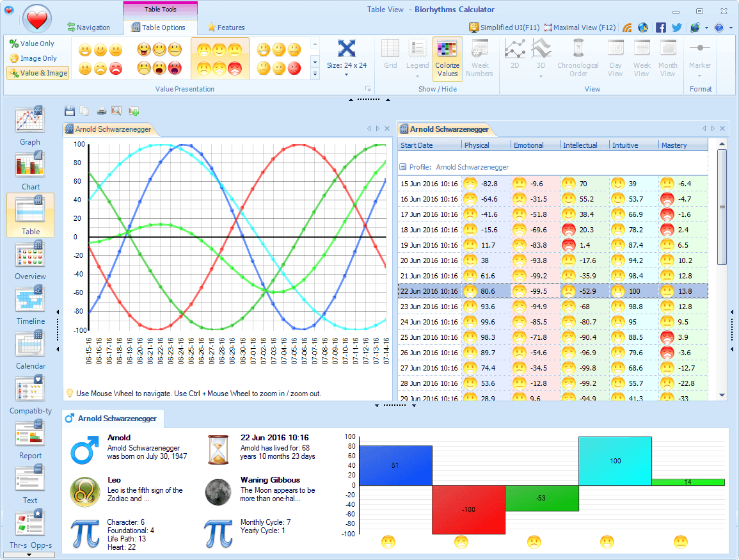Sort by the Intuitive column header
The height and width of the screenshot is (560, 739).
tap(634, 145)
